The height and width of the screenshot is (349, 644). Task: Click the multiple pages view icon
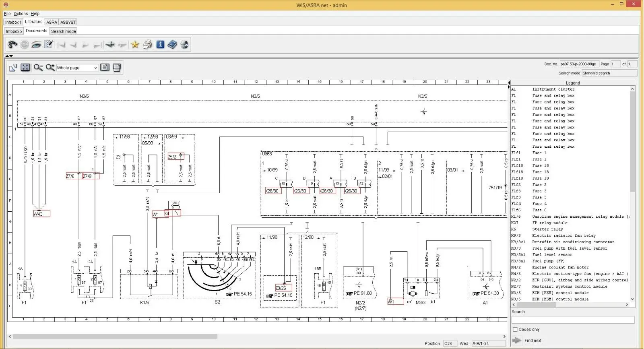tap(117, 68)
